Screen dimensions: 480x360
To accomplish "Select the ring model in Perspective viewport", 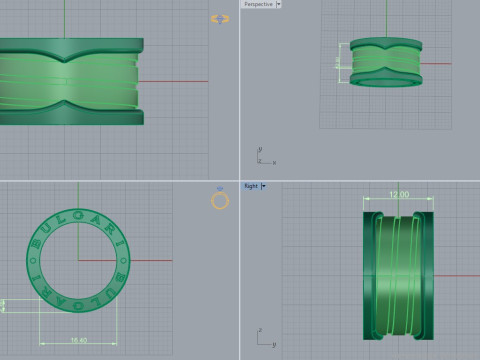I will click(386, 62).
